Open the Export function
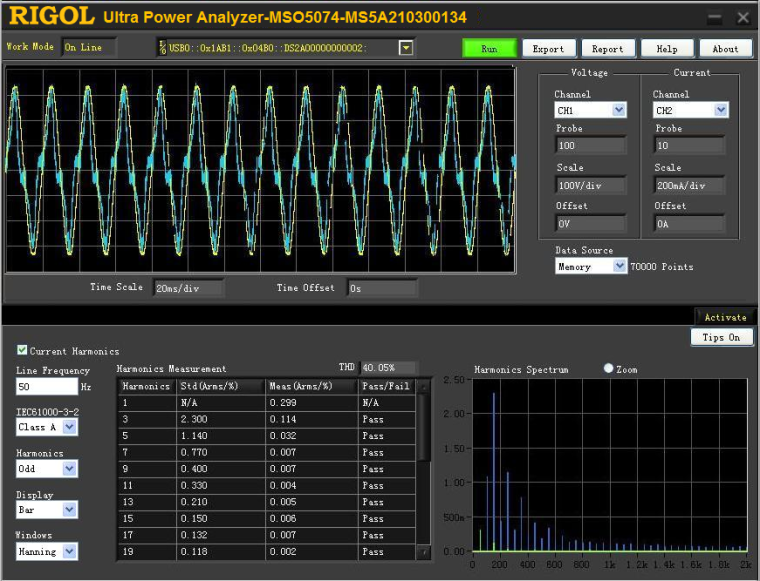The width and height of the screenshot is (760, 581). coord(548,48)
